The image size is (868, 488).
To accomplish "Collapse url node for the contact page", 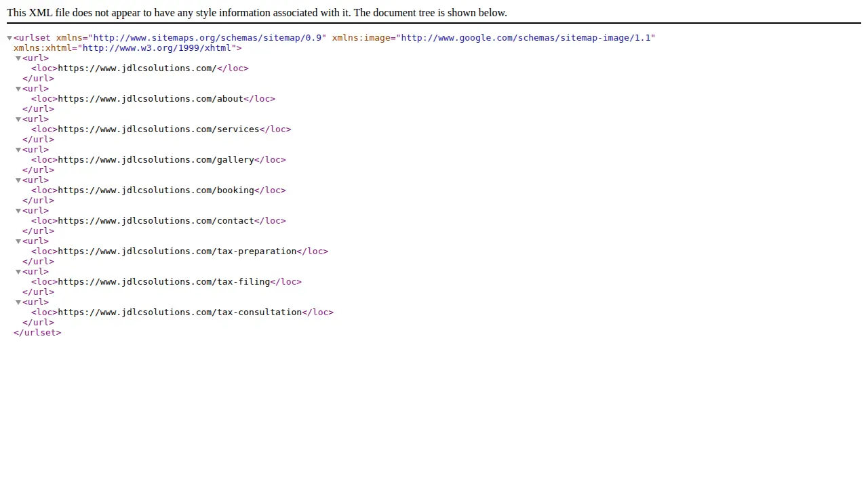I will pyautogui.click(x=18, y=211).
